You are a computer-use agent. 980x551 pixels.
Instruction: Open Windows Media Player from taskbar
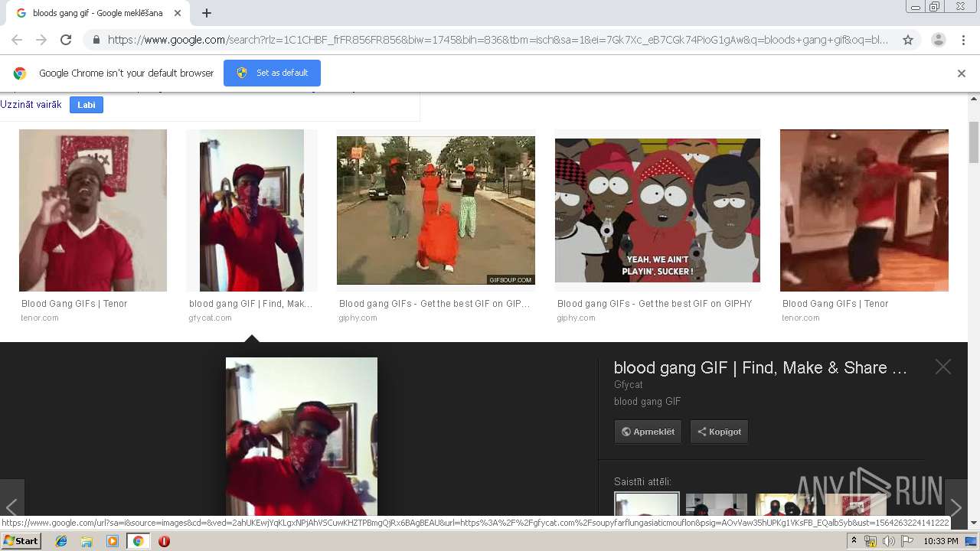pos(113,541)
